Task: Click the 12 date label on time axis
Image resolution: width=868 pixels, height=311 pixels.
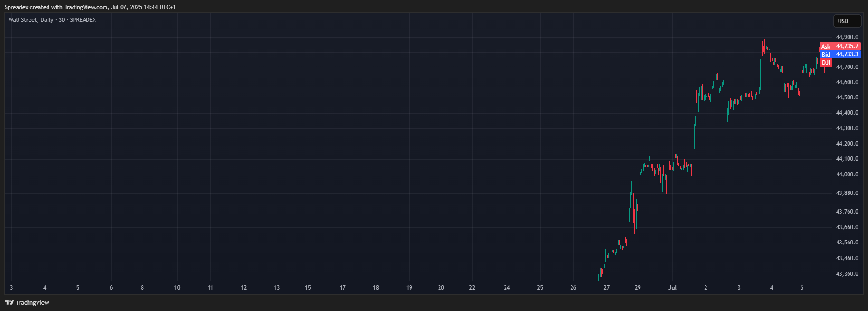Action: (244, 288)
